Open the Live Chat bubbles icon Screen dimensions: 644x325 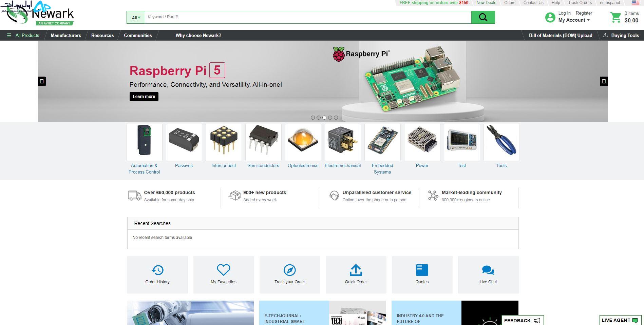coord(488,270)
